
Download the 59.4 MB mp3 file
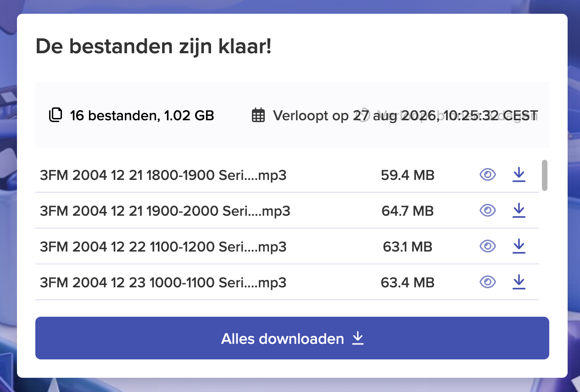[x=519, y=174]
